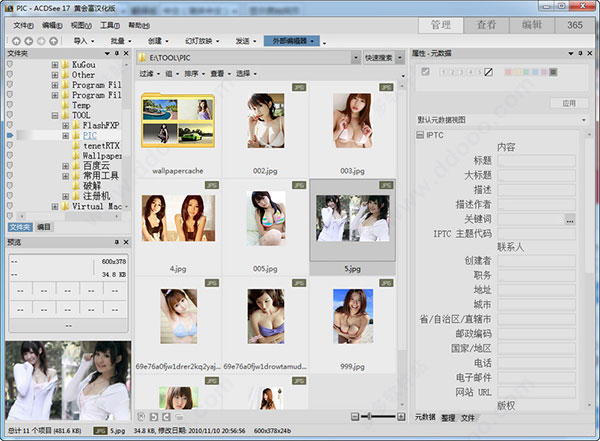600x441 pixels.
Task: Switch to the 365 mode tab
Action: tap(575, 25)
